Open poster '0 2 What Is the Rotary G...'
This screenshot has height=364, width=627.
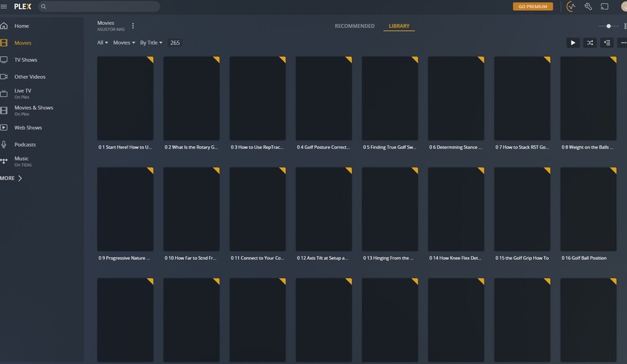click(191, 99)
